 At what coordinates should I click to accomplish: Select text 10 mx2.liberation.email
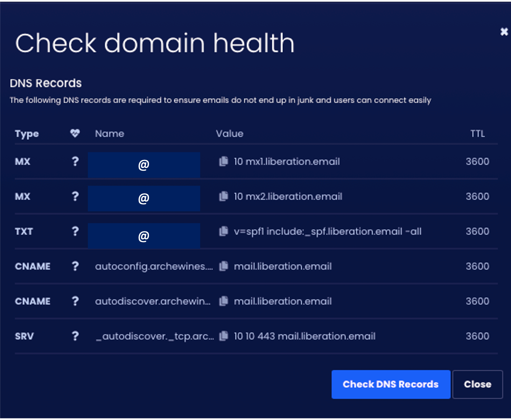pos(288,196)
